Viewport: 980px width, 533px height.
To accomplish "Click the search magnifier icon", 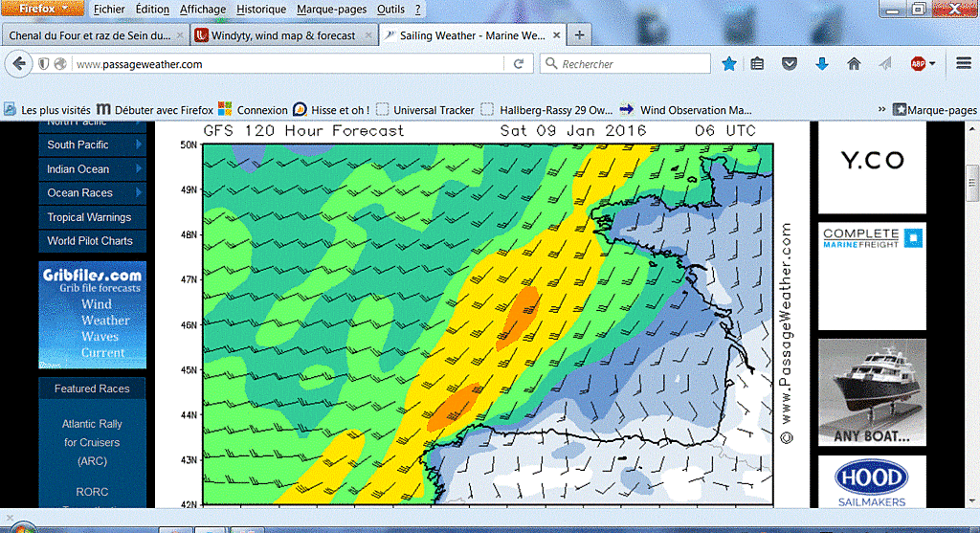I will pos(551,64).
